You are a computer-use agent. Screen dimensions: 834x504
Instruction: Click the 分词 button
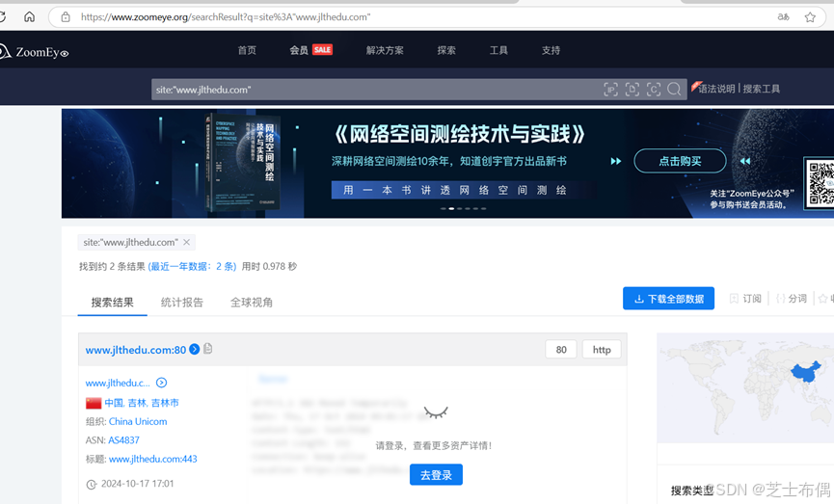pos(792,299)
